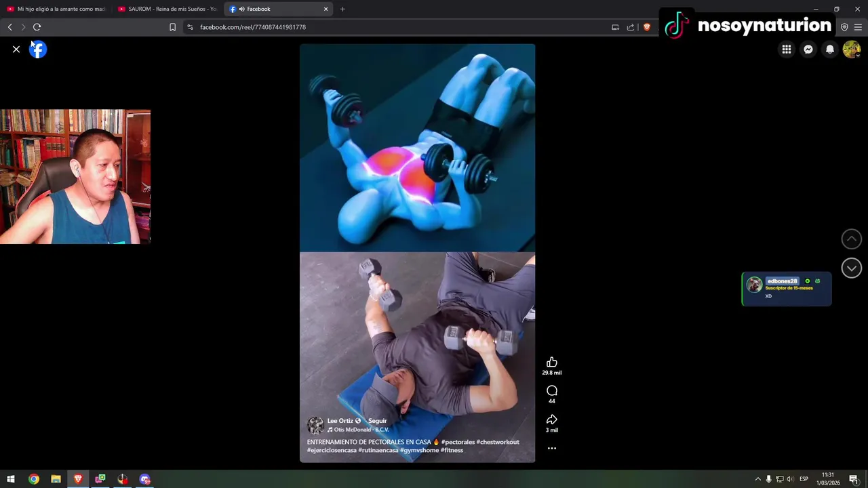Open the #chestworkout hashtag
This screenshot has width=868, height=488.
(x=498, y=442)
